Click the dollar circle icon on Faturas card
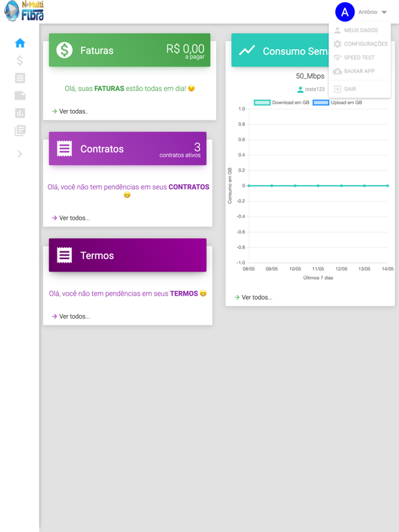Viewport: 399px width, 532px height. point(64,50)
